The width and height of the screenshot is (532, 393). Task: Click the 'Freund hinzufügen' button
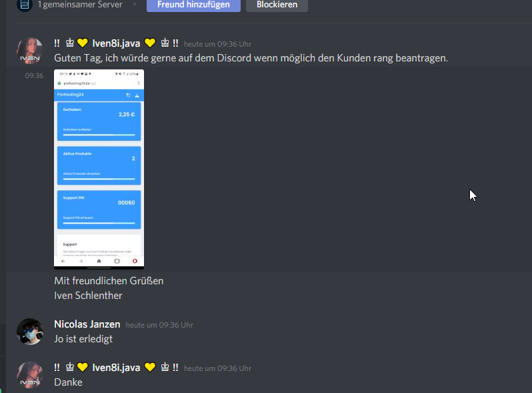193,5
